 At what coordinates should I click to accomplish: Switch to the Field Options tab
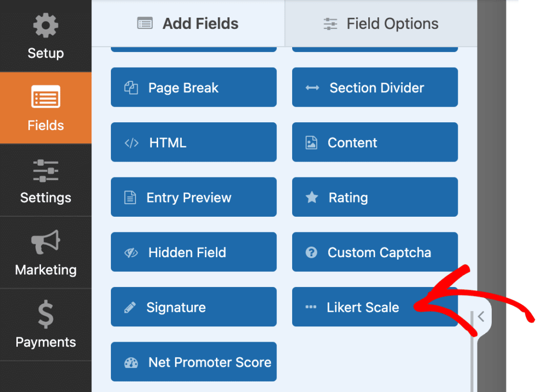(x=380, y=23)
